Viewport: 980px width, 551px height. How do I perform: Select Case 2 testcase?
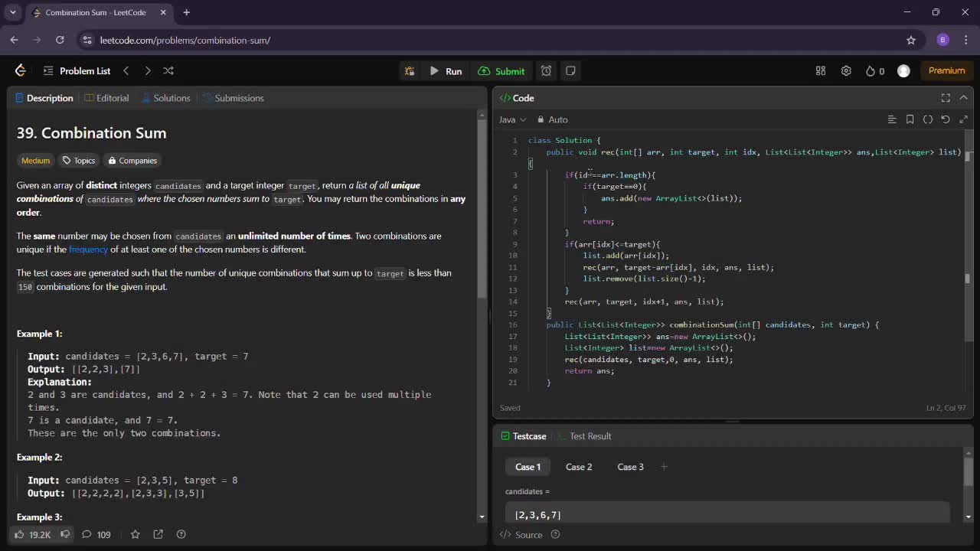[x=579, y=467]
